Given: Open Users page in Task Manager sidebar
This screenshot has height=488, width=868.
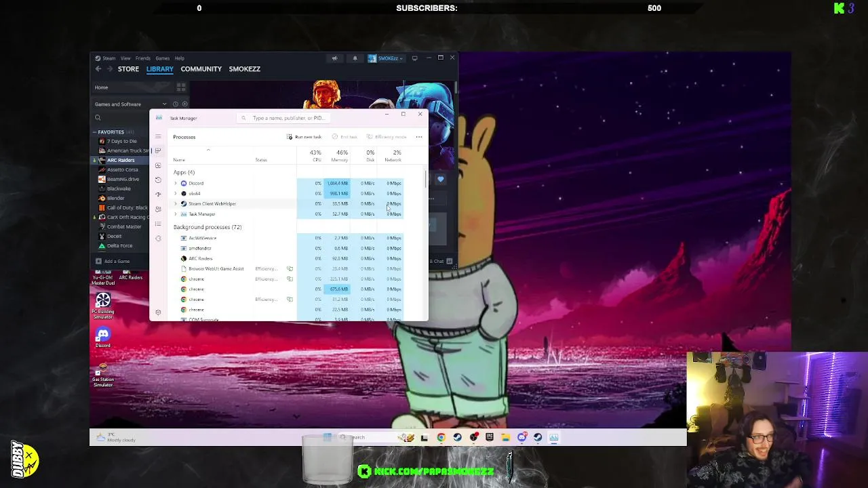Looking at the screenshot, I should pos(158,209).
